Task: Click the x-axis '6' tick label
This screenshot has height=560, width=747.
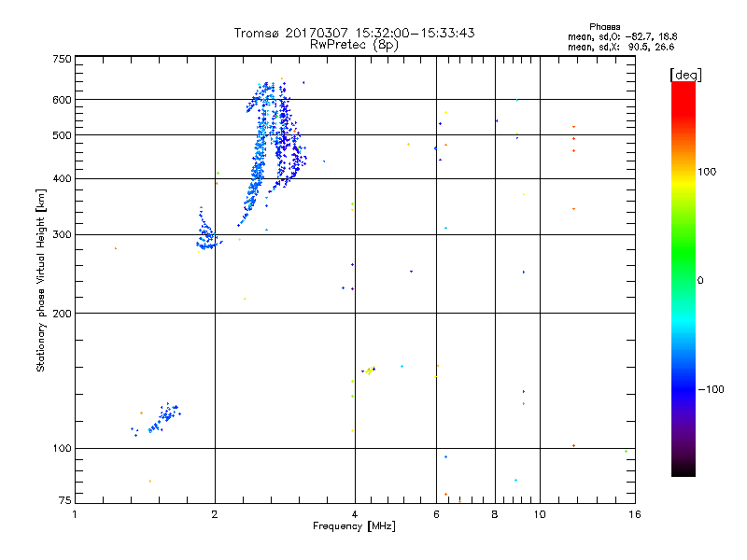Action: click(x=436, y=514)
